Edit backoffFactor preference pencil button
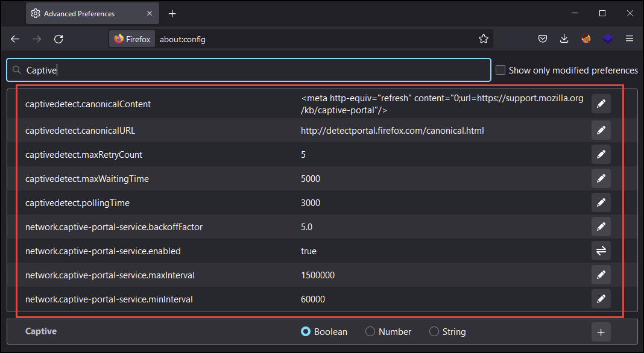The image size is (644, 353). 601,226
